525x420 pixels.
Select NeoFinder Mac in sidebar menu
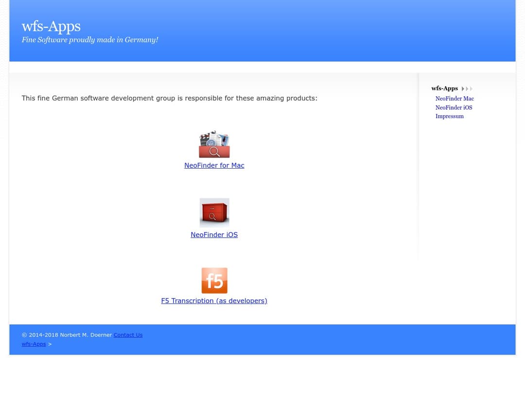(x=455, y=99)
